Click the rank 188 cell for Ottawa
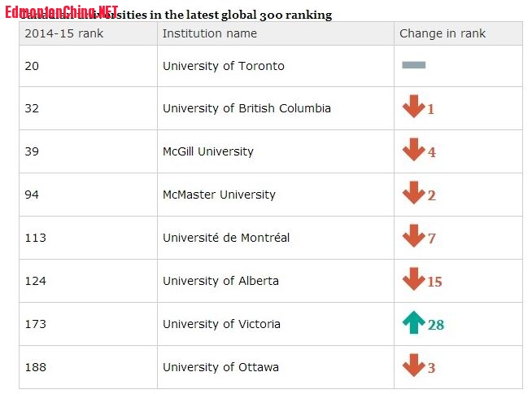Image resolution: width=532 pixels, height=394 pixels. pyautogui.click(x=88, y=367)
